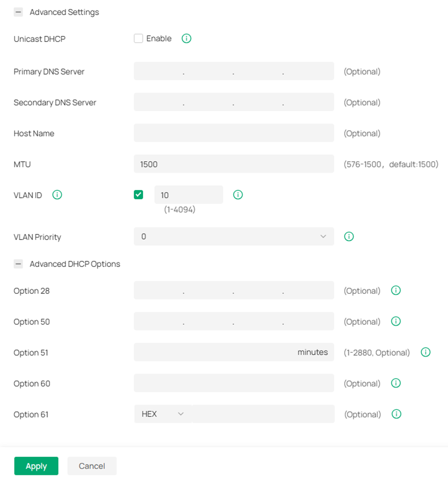The height and width of the screenshot is (486, 448).
Task: Uncheck the VLAN ID checkbox
Action: [138, 195]
